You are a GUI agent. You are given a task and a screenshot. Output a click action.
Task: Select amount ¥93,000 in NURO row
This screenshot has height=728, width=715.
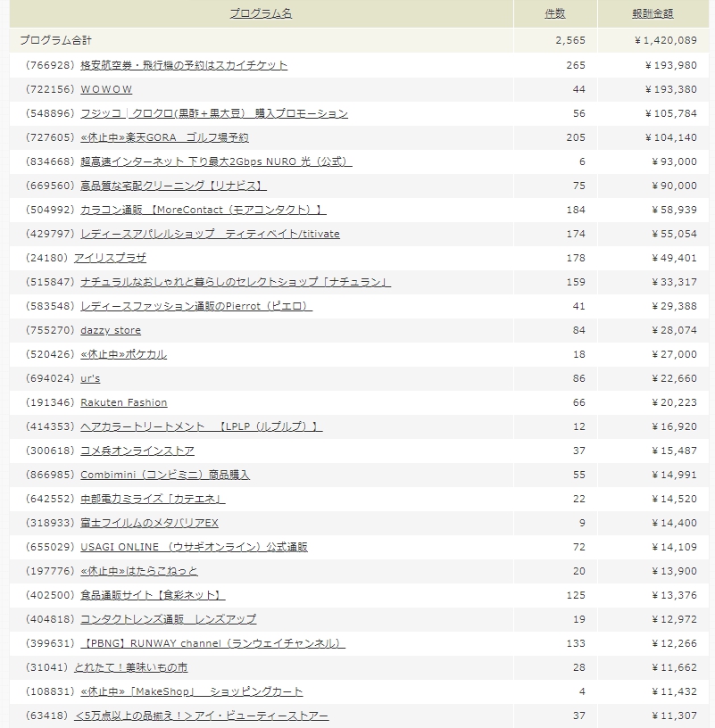(x=674, y=162)
